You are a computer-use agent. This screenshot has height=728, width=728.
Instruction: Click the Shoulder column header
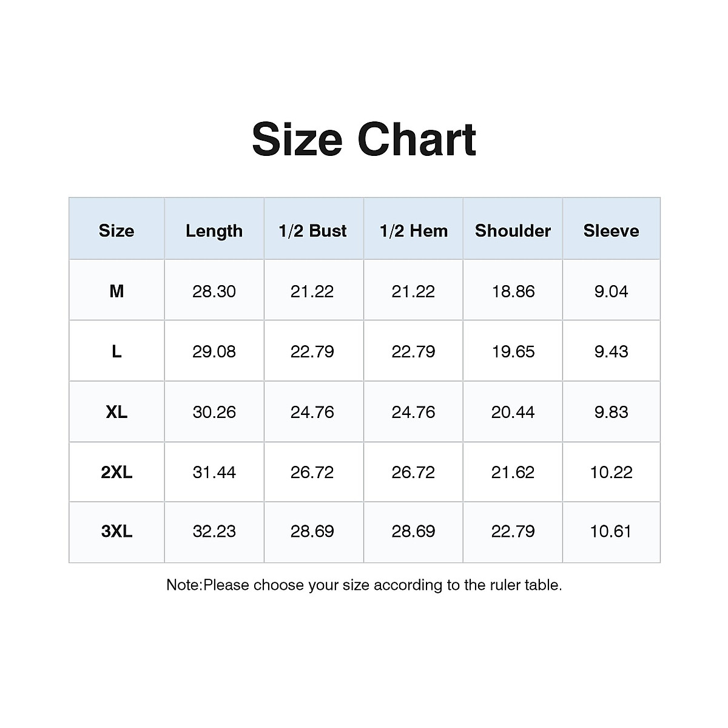coord(513,231)
